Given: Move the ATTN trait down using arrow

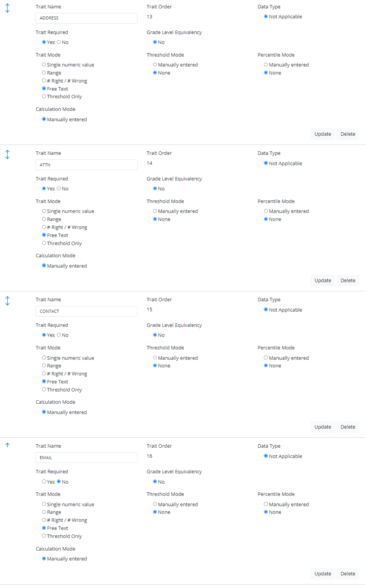Looking at the screenshot, I should tap(7, 157).
